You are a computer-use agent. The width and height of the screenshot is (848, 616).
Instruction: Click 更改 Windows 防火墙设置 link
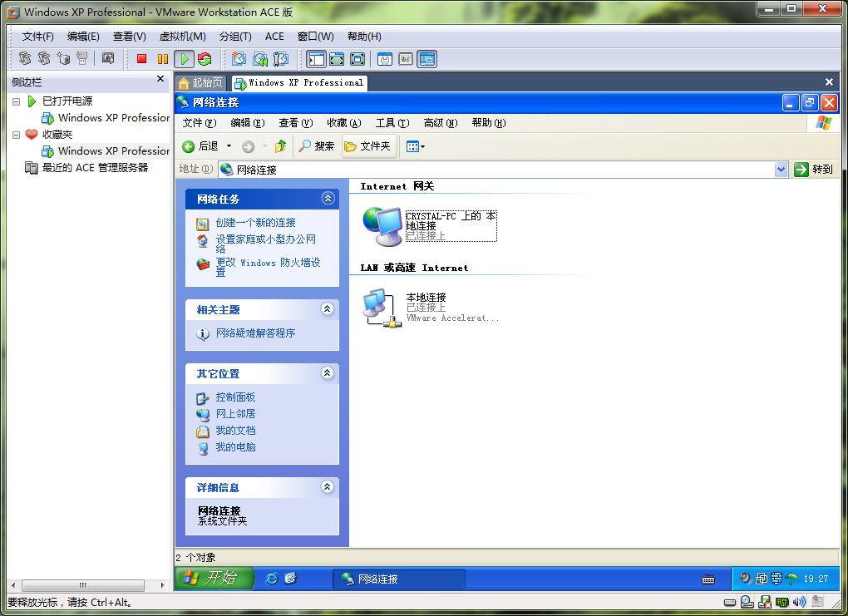click(268, 267)
